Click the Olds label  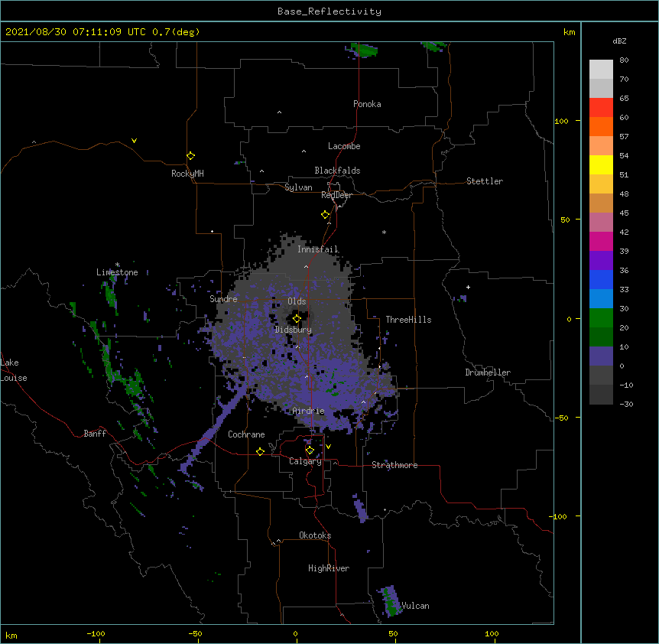(297, 301)
